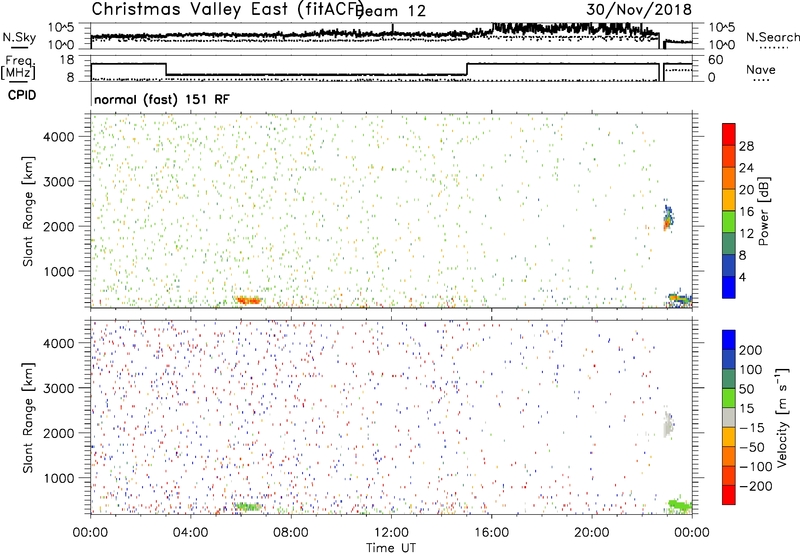This screenshot has height=554, width=800.
Task: Click the 'Slant Range [km]' label of velocity panel
Action: [28, 418]
